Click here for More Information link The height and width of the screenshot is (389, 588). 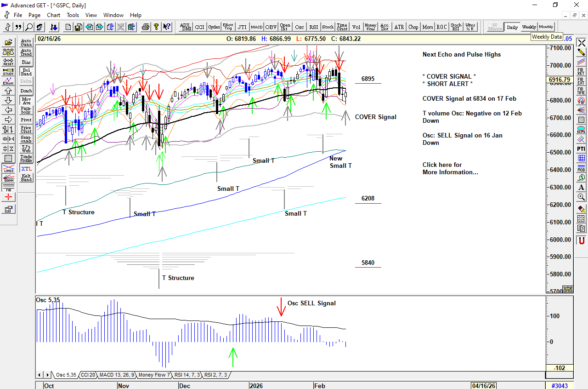(x=450, y=169)
